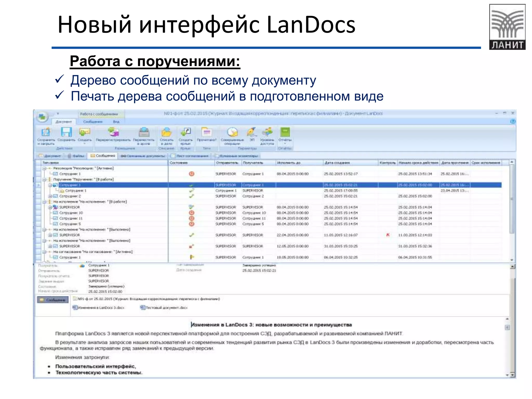Click 'Начало срока действия' column header

[x=418, y=163]
